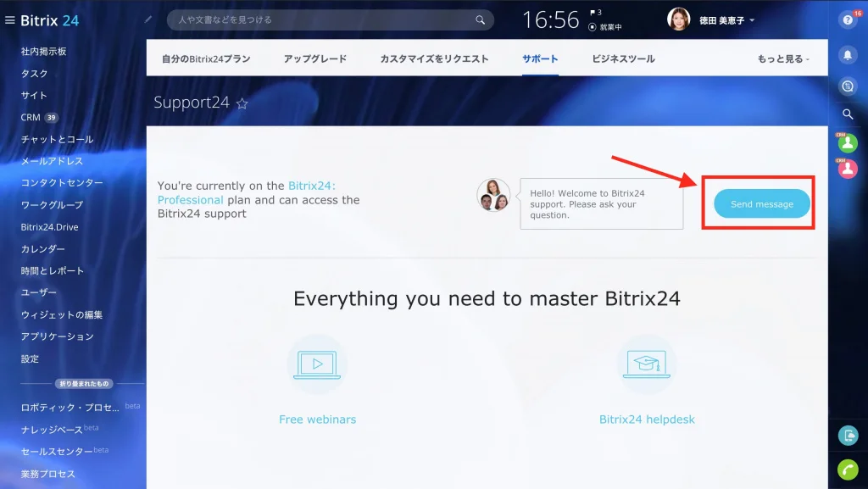The width and height of the screenshot is (868, 489).
Task: Click the Bitrix 24 logo
Action: pyautogui.click(x=50, y=20)
